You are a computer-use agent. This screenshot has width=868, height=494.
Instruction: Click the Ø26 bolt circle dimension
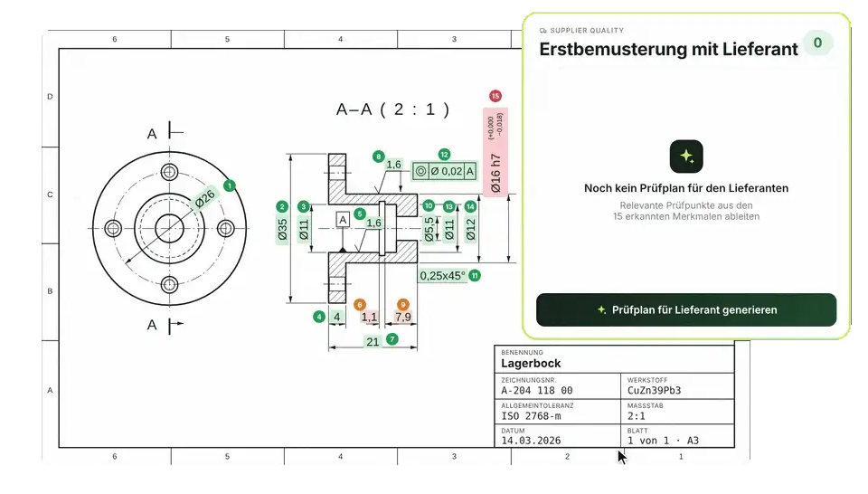click(205, 198)
